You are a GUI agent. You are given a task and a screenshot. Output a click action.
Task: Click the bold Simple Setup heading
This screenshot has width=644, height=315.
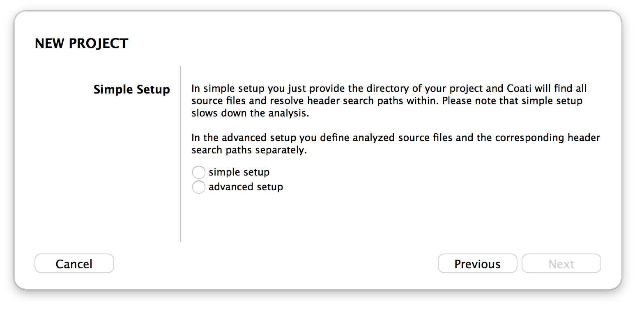[131, 89]
